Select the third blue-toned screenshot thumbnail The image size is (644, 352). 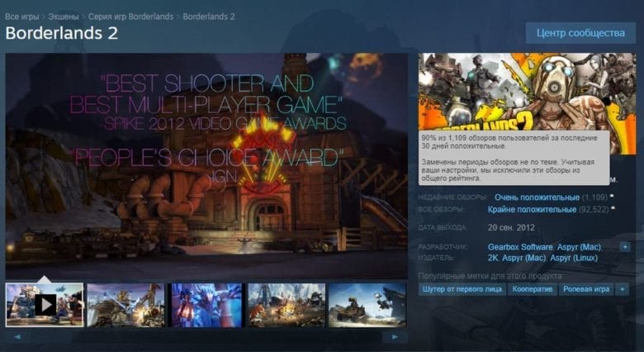point(206,305)
